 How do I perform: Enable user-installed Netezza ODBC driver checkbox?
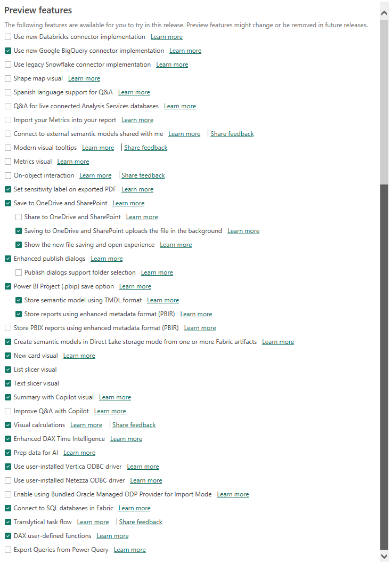pos(8,480)
